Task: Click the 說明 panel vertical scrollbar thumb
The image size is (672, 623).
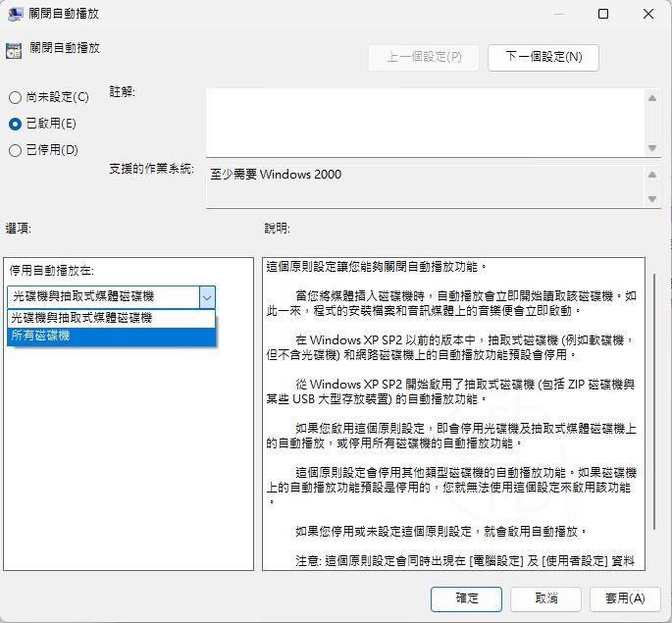Action: (x=654, y=402)
